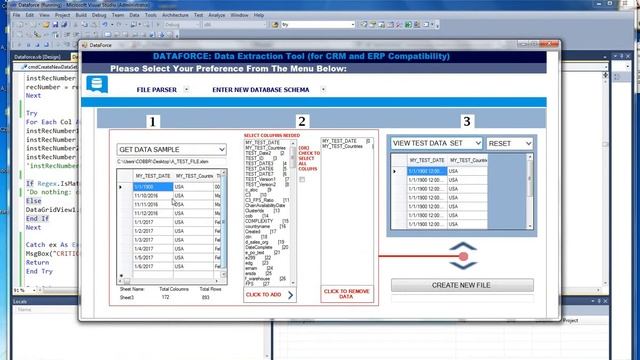Viewport: 640px width, 360px height.
Task: Click ENTER NEW DATABASE SCHEMA label
Action: (261, 90)
